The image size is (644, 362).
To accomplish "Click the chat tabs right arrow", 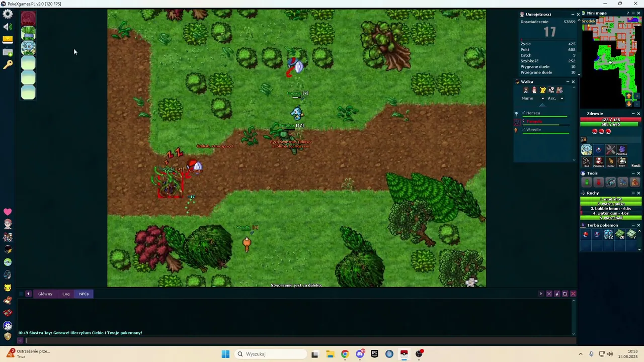I will (x=541, y=294).
